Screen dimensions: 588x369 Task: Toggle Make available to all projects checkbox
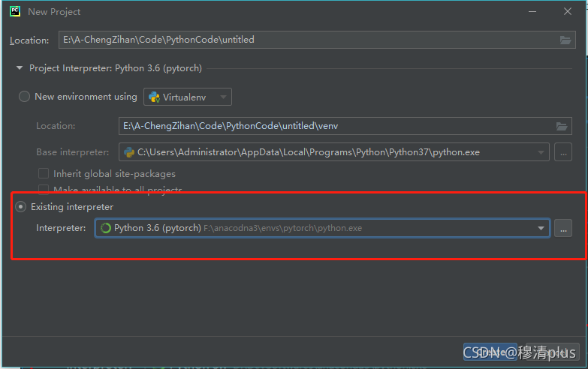tap(44, 189)
